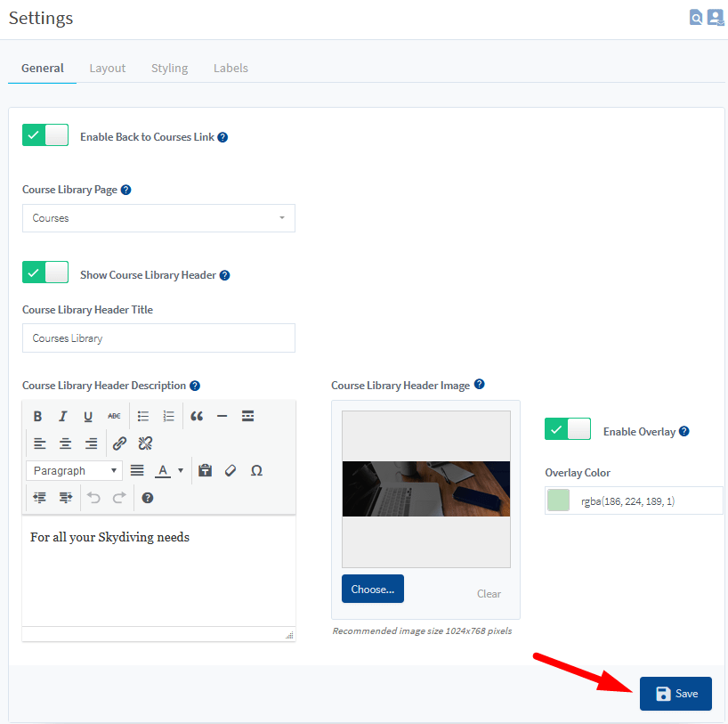Remove link with the unlink icon

click(145, 443)
